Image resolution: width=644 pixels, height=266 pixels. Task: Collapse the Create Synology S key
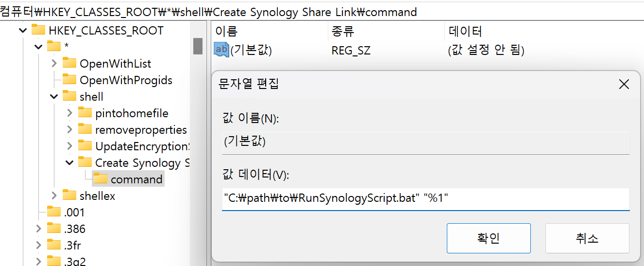coord(69,163)
